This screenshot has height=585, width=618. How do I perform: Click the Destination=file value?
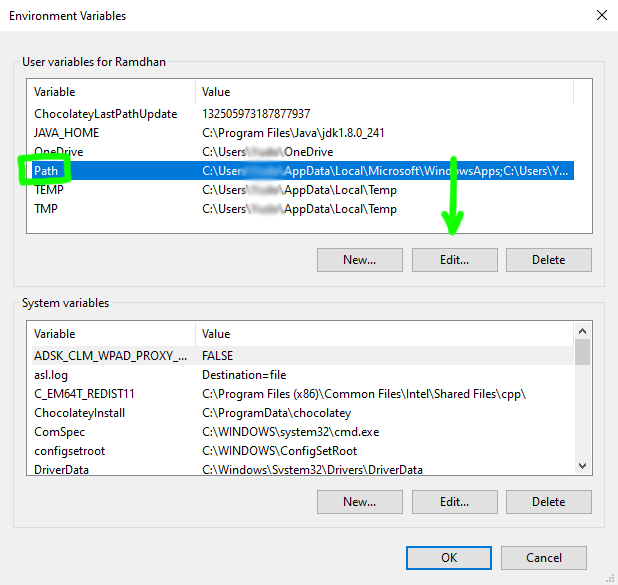tap(244, 375)
